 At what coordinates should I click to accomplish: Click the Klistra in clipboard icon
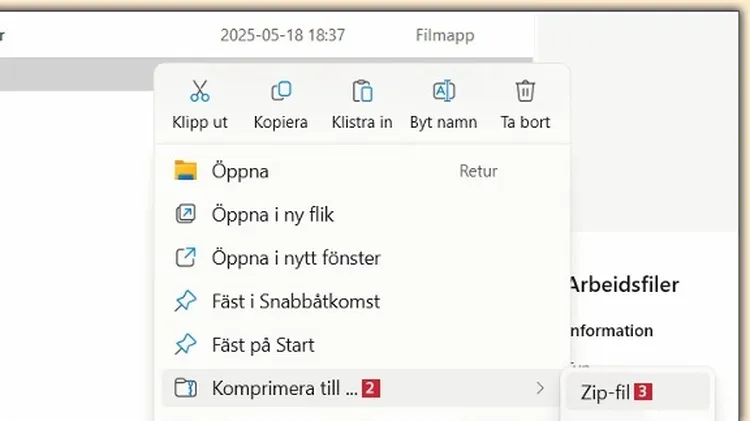coord(362,92)
